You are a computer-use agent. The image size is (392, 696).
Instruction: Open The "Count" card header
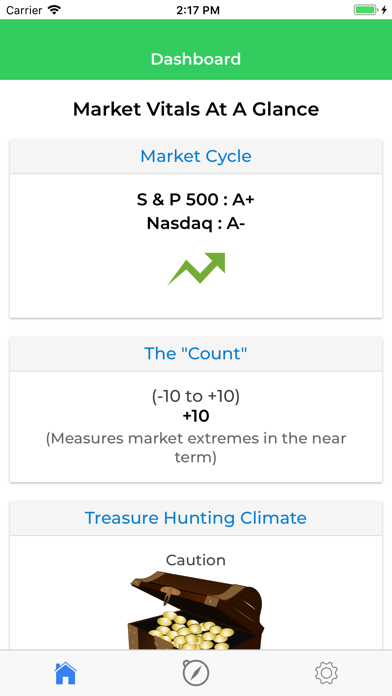[196, 354]
